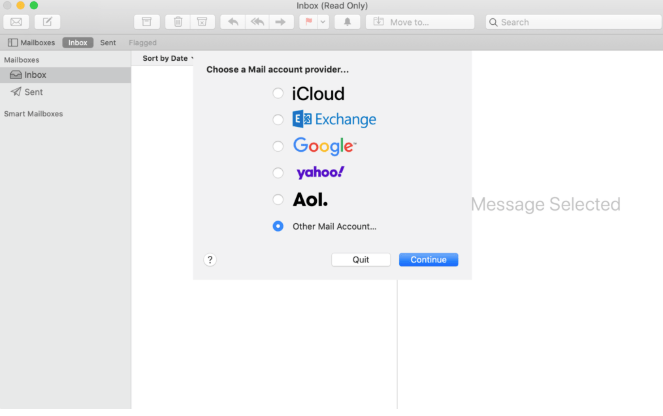Click the green full-screen window button
Image resolution: width=663 pixels, height=416 pixels.
point(34,5)
